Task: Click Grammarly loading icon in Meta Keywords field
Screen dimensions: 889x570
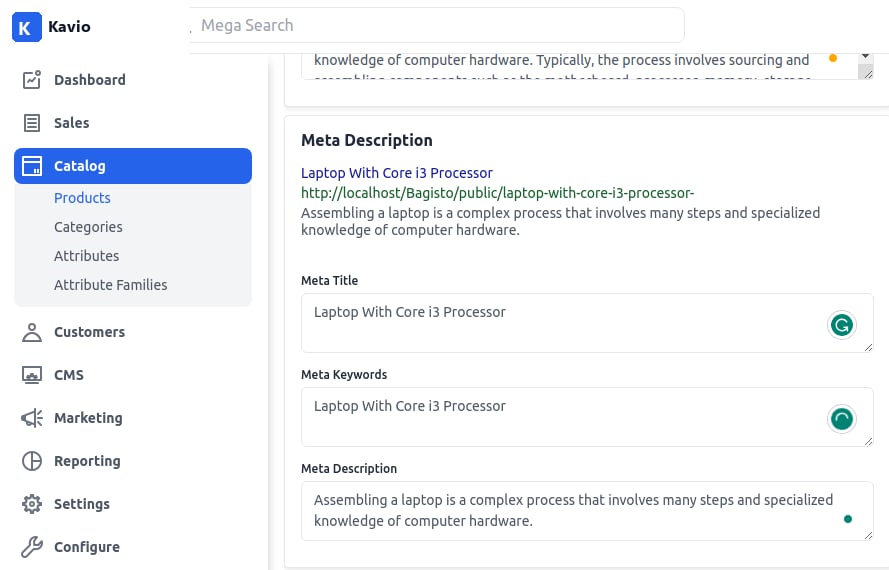Action: tap(842, 419)
